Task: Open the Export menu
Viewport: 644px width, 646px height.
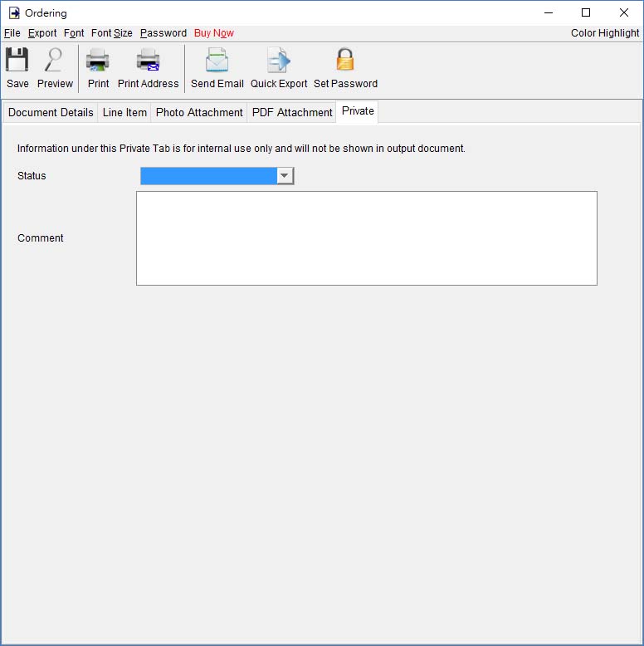Action: tap(42, 33)
